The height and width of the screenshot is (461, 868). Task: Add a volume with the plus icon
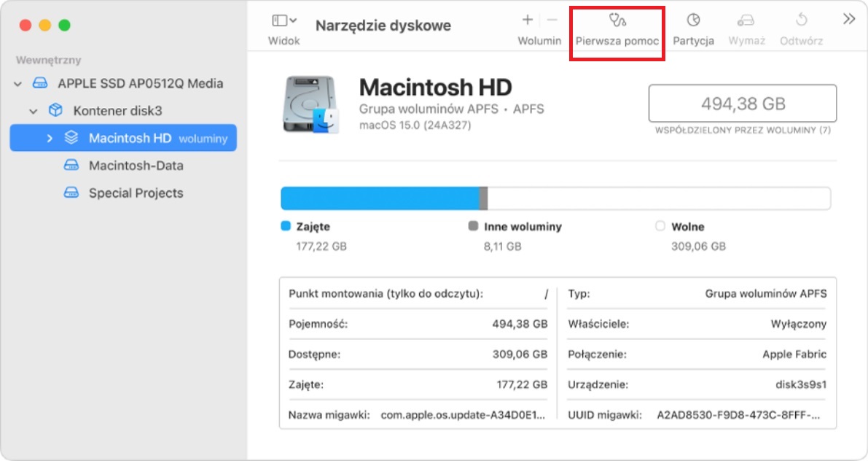[528, 20]
